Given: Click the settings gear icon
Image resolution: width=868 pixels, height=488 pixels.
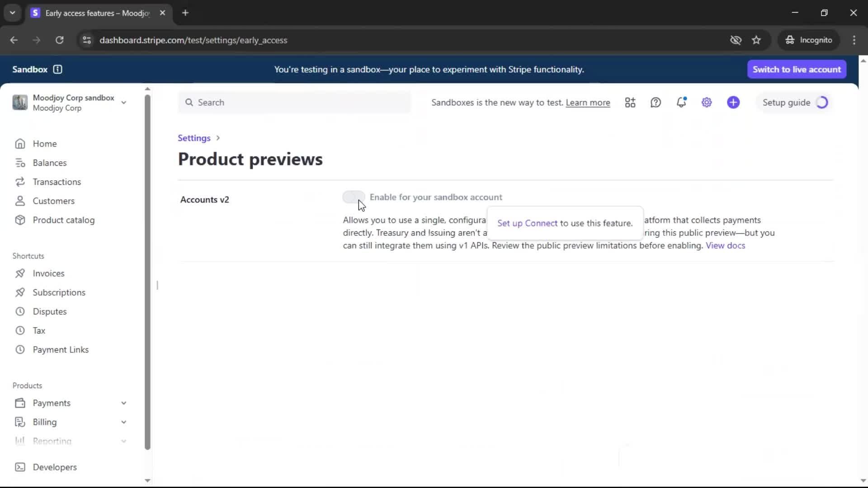Looking at the screenshot, I should click(x=707, y=103).
